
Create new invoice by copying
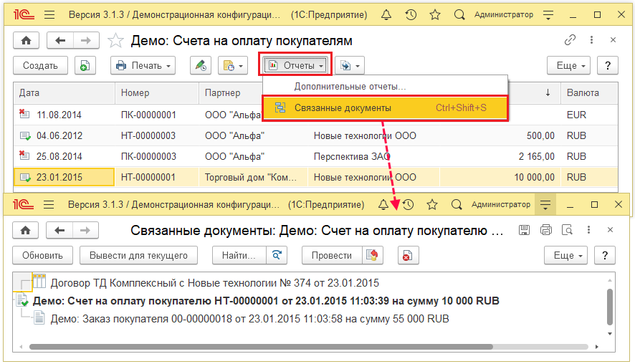coord(85,66)
